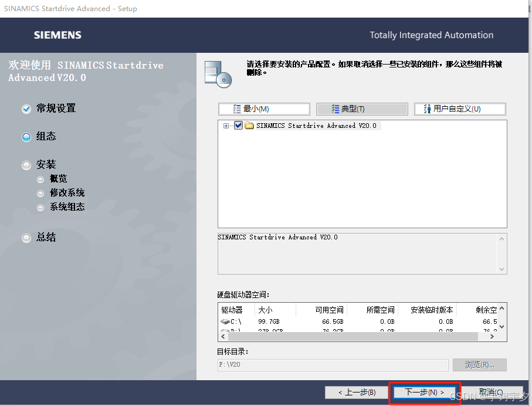Click the 概览 sidebar label
532x406 pixels.
tap(58, 178)
